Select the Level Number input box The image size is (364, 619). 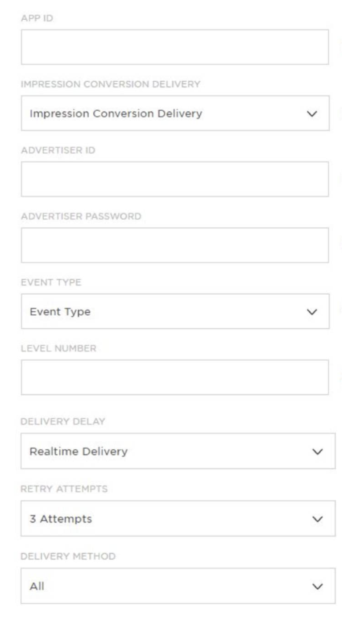point(175,377)
